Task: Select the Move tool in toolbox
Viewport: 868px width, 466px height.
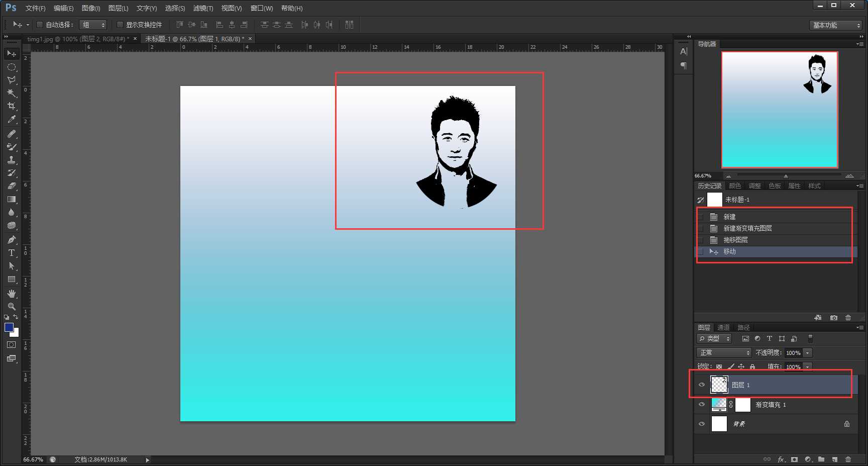Action: 12,53
